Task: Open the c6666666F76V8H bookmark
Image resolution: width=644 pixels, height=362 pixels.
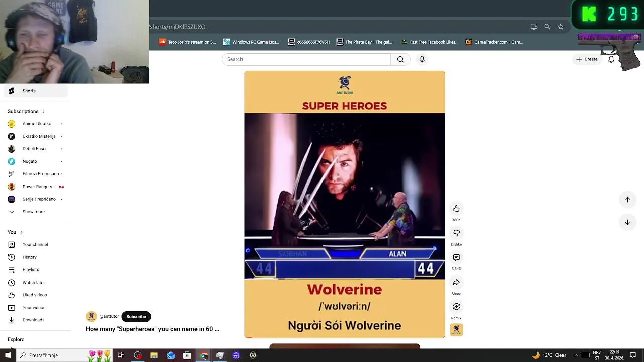Action: coord(309,42)
